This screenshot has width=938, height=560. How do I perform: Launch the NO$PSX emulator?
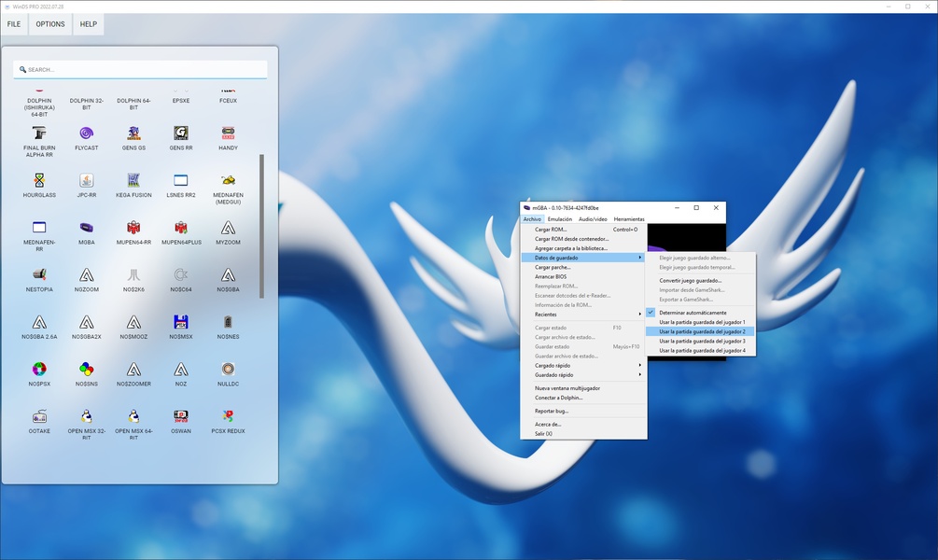[39, 369]
